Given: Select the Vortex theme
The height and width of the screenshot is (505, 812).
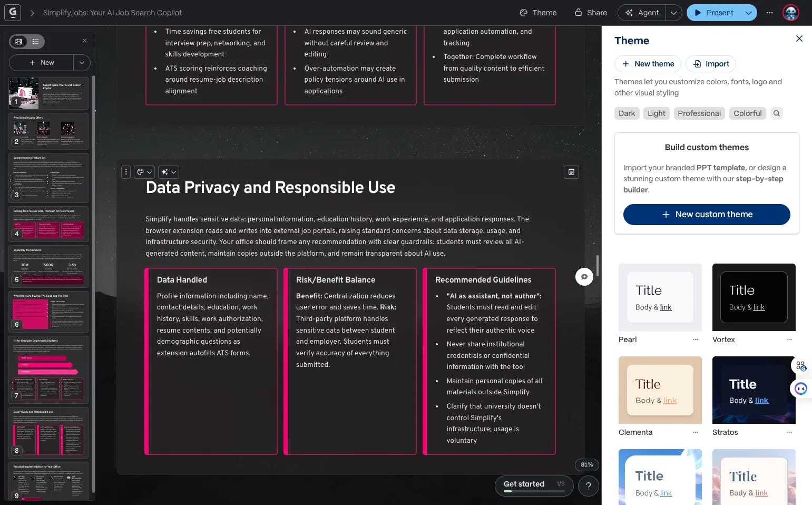Looking at the screenshot, I should [x=754, y=297].
